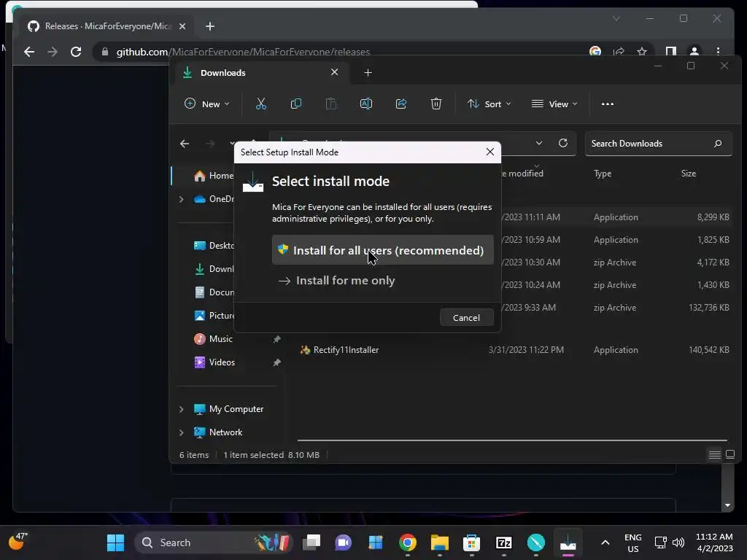Click the Cut scissors icon in Explorer toolbar

261,104
